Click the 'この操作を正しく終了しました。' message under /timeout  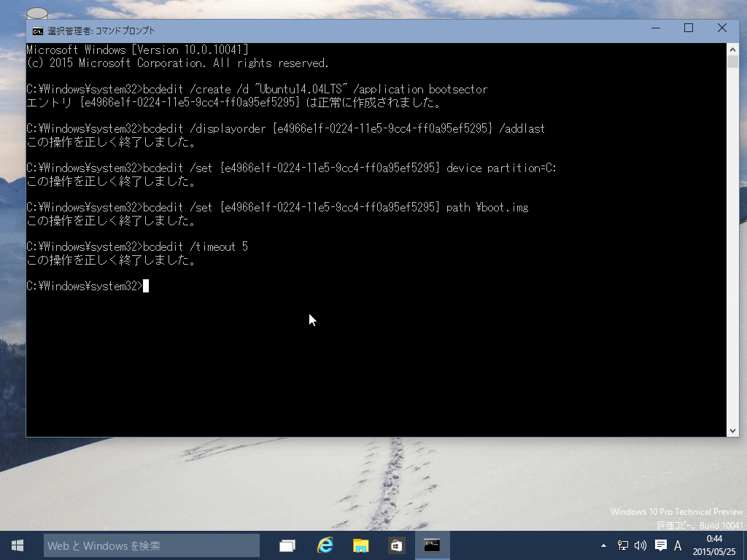tap(111, 260)
